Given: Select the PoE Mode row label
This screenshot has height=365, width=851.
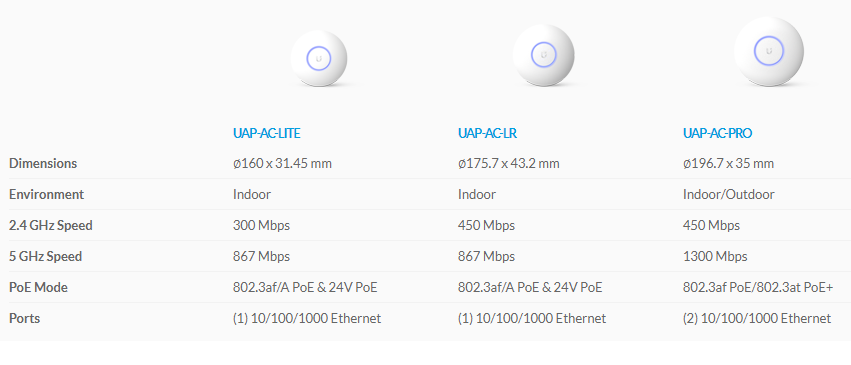Looking at the screenshot, I should click(39, 287).
